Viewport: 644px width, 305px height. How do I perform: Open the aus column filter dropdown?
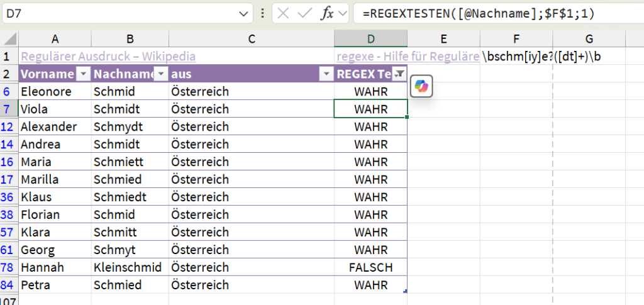pos(326,74)
